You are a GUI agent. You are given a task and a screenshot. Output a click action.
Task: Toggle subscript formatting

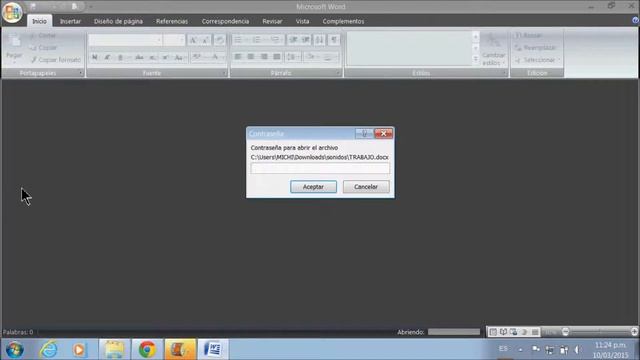(153, 58)
